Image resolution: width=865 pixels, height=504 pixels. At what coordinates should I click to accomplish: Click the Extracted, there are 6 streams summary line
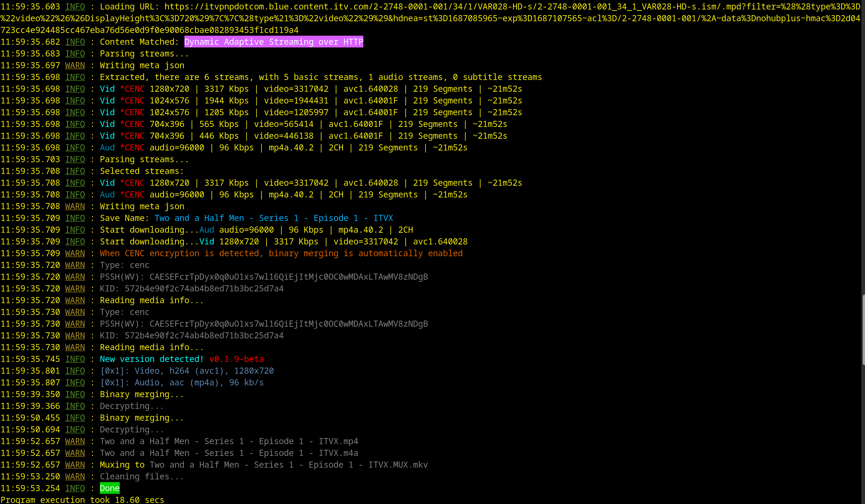point(321,77)
